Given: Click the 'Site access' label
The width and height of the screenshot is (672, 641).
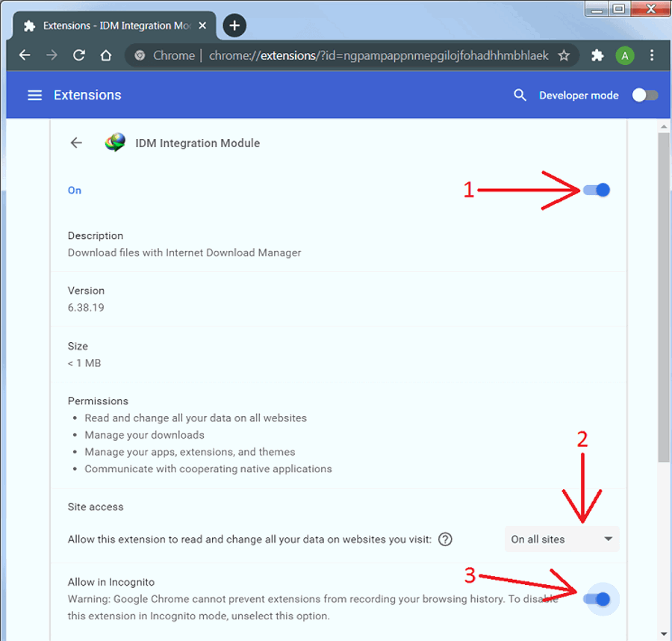Looking at the screenshot, I should (x=96, y=507).
